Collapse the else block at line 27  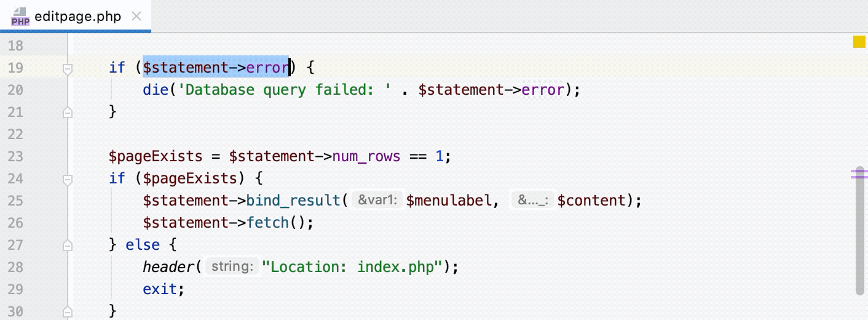(68, 246)
